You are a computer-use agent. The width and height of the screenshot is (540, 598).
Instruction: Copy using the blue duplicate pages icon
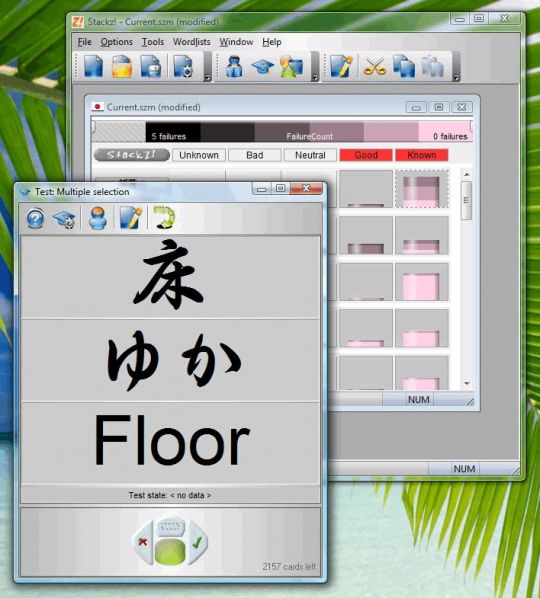(404, 66)
